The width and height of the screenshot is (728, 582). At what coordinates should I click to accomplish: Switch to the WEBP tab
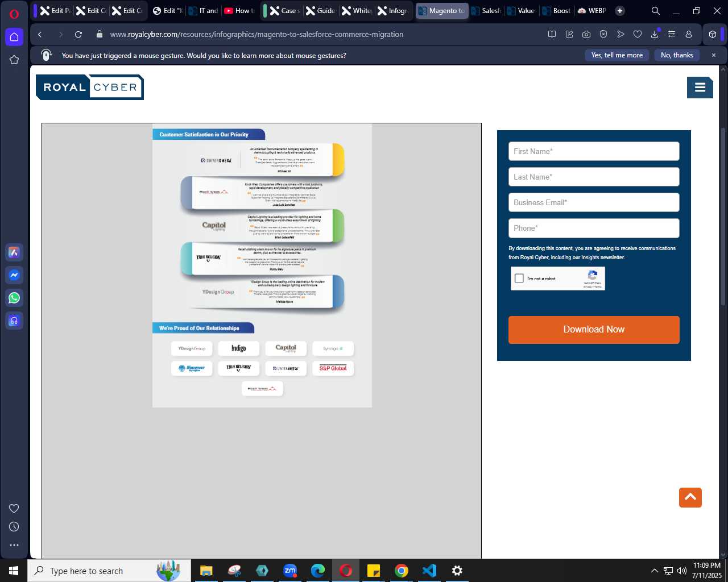click(593, 11)
